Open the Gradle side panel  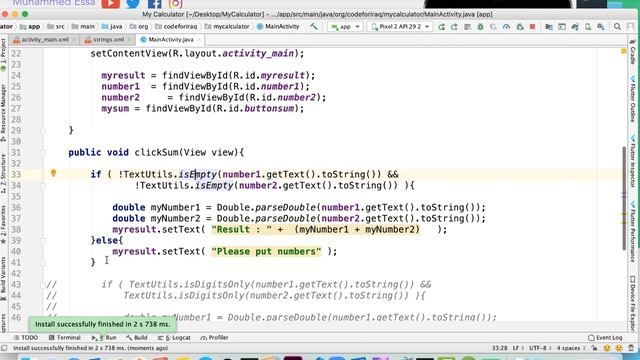tap(633, 52)
